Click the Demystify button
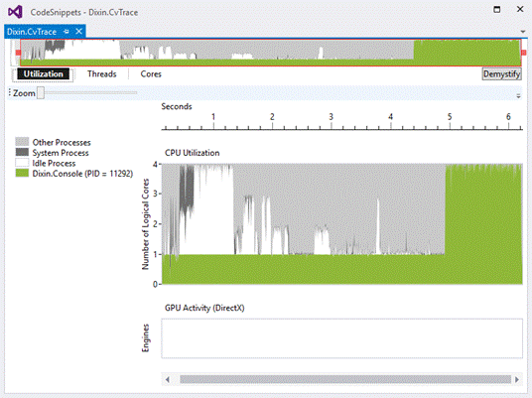The width and height of the screenshot is (532, 398). 501,74
